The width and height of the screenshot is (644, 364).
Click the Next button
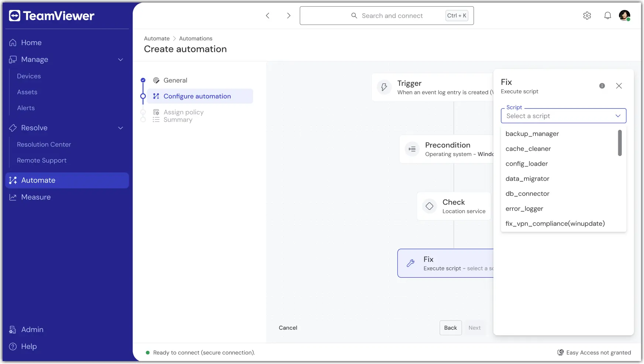click(475, 328)
